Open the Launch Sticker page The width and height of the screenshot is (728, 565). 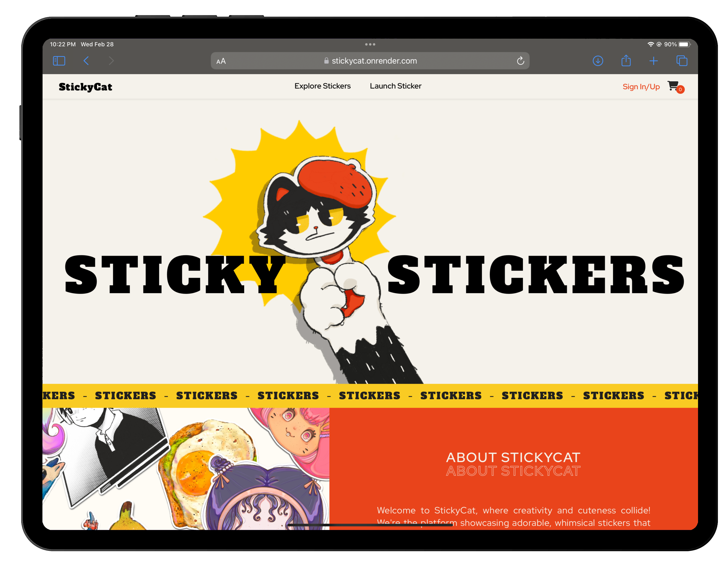click(x=395, y=86)
